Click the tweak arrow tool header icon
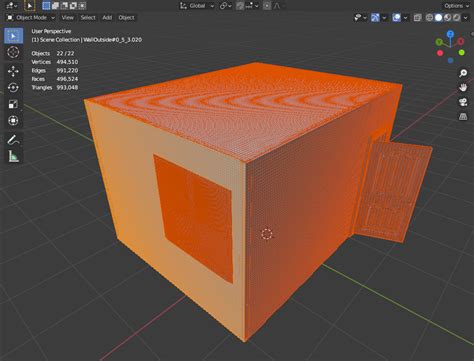This screenshot has height=361, width=474. point(29,5)
